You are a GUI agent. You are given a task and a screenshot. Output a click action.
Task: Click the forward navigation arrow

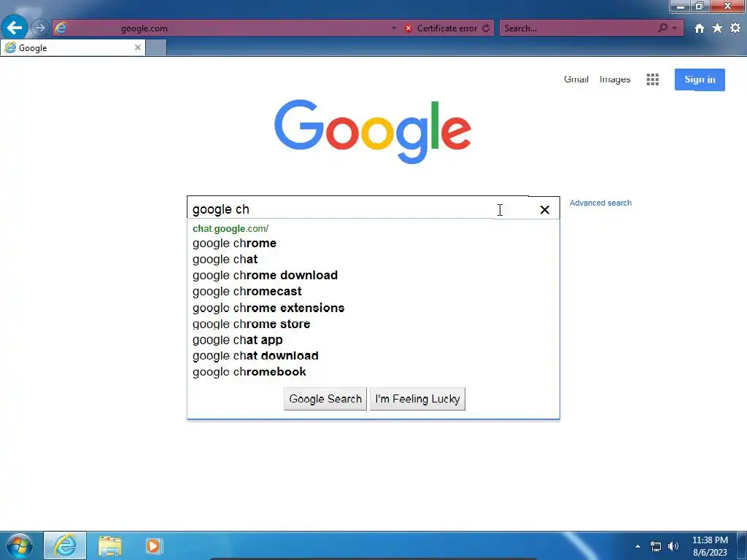[40, 28]
